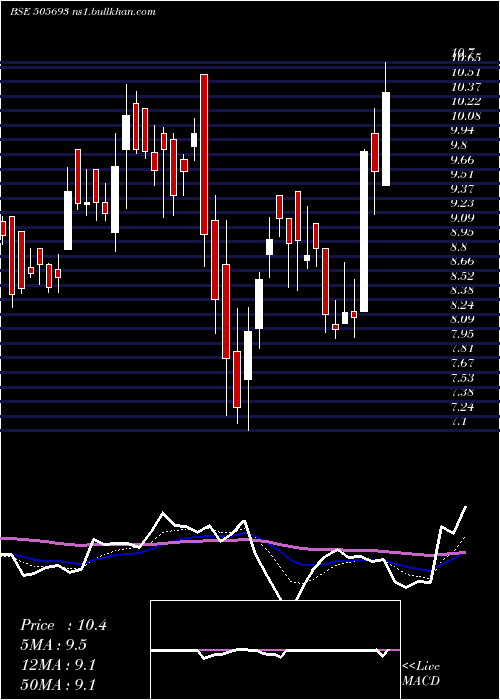Click the 10.37 price axis label
Viewport: 500px width, 700px height.
pos(466,87)
